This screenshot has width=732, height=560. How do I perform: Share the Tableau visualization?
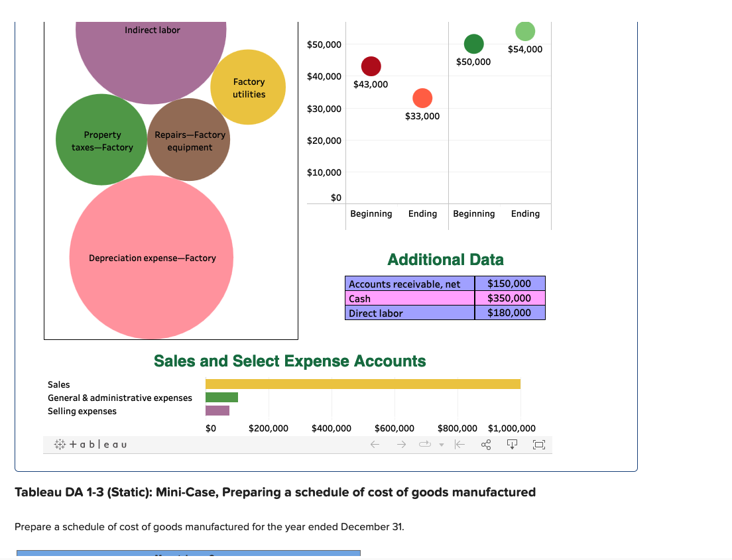(x=486, y=444)
